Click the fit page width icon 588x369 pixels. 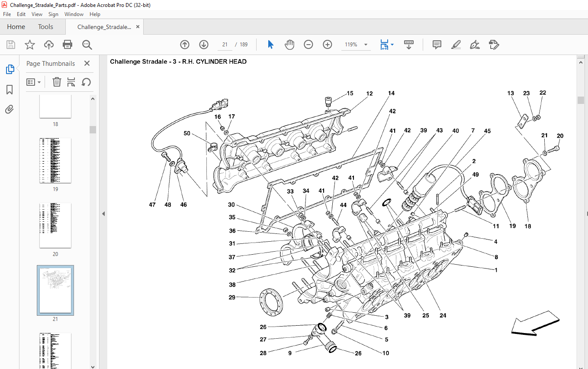(x=384, y=45)
